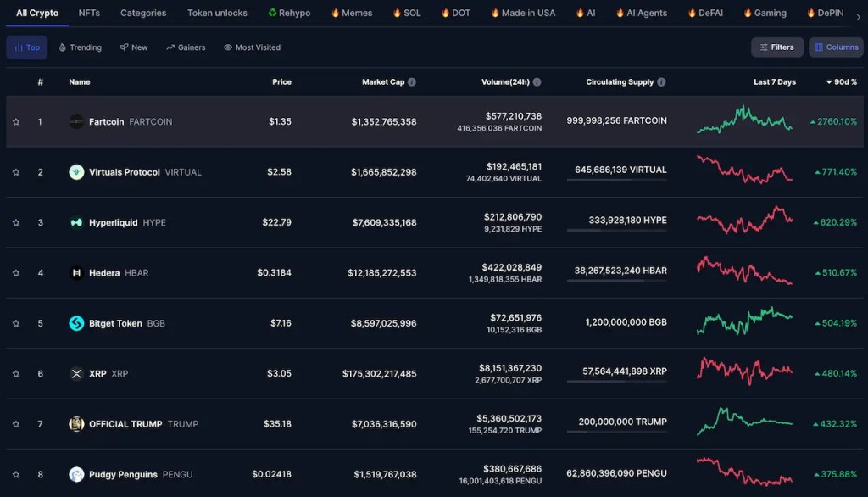
Task: Click the Volume(24h) info icon
Action: 537,82
